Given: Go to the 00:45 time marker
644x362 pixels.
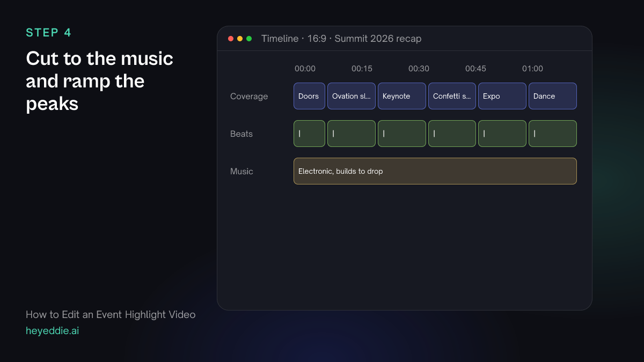Looking at the screenshot, I should (x=475, y=69).
